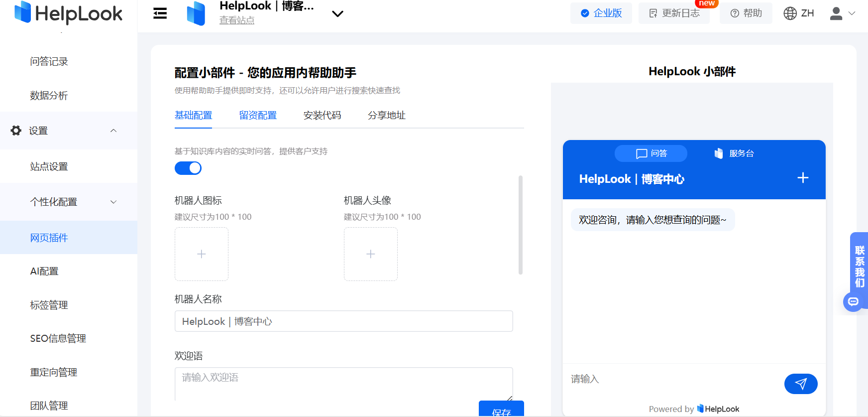
Task: Switch language via ZH globe icon
Action: pyautogui.click(x=799, y=13)
